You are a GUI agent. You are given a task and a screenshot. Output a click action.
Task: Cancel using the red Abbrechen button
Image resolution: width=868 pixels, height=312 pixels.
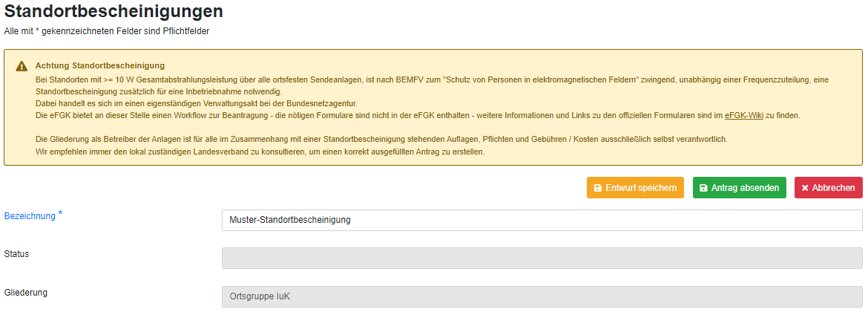829,188
